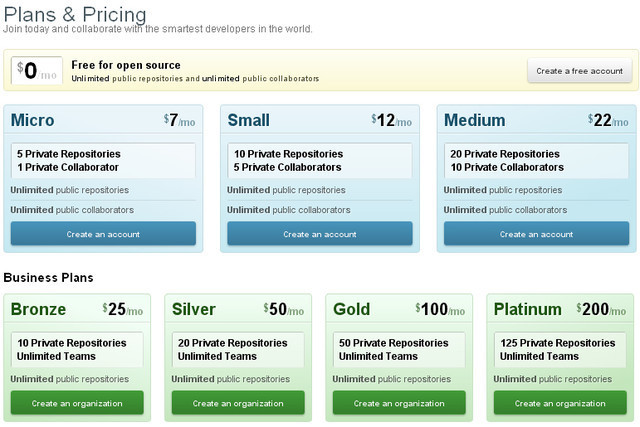Click the $12/mo Small plan price
640x427 pixels.
click(391, 121)
